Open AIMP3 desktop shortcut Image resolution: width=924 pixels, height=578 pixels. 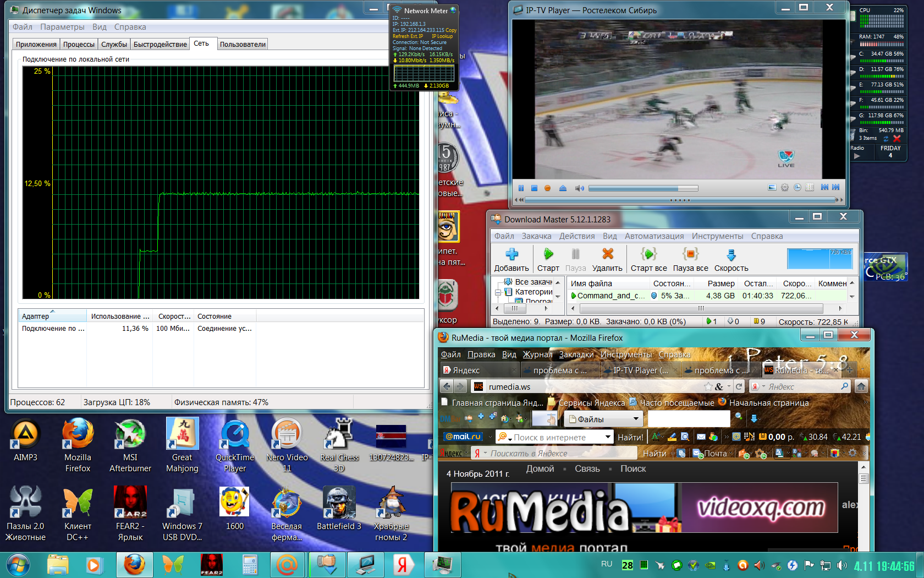(25, 440)
